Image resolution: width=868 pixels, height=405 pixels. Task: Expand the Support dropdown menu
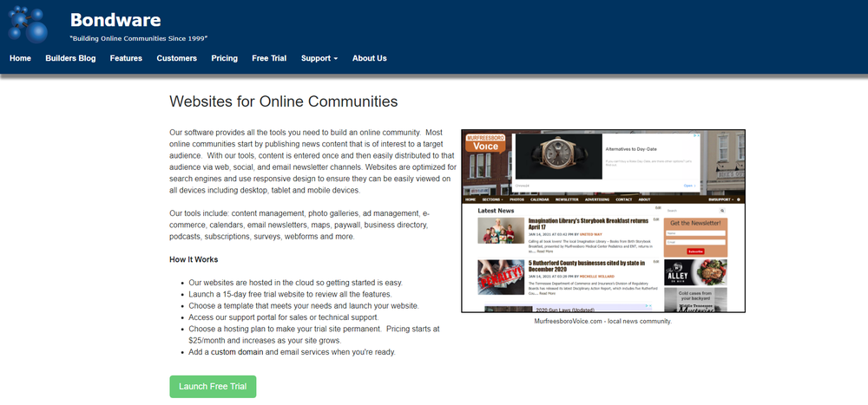319,58
